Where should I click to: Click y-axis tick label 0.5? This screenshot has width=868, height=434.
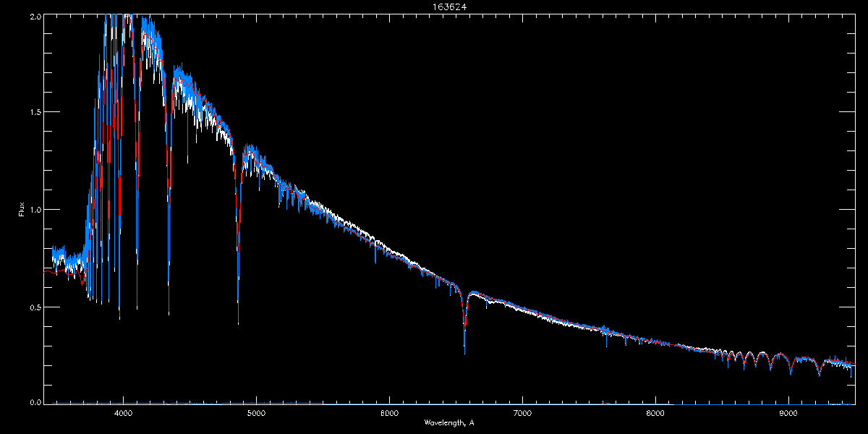pos(35,307)
